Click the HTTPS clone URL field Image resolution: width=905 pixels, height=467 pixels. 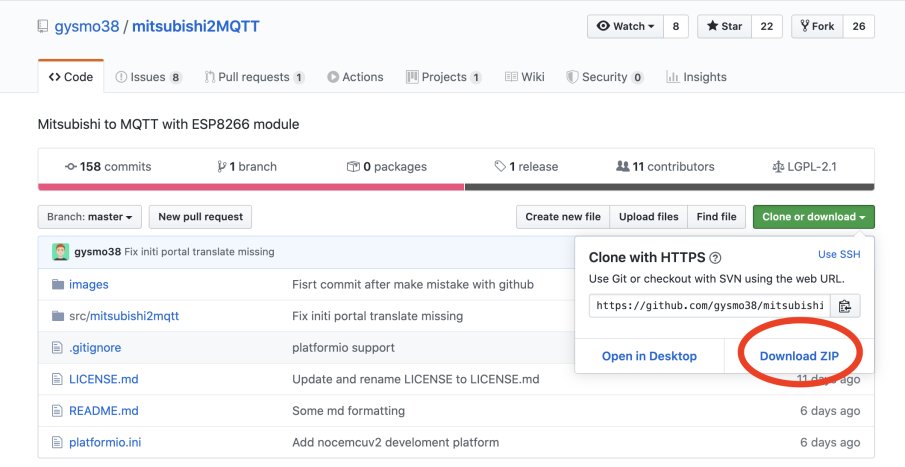click(x=710, y=306)
